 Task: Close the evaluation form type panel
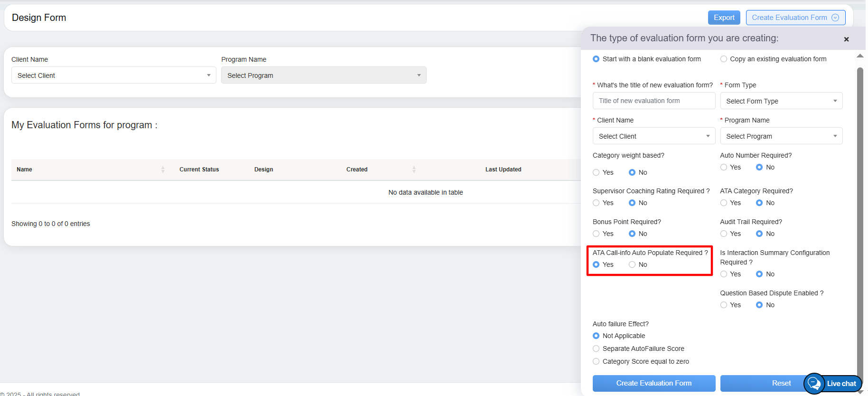pyautogui.click(x=846, y=39)
